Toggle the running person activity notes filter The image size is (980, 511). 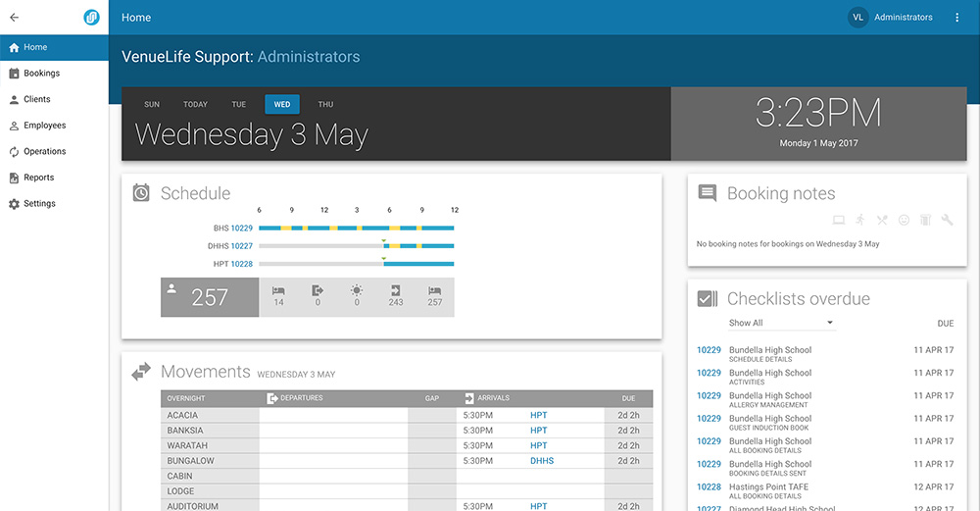(x=860, y=220)
